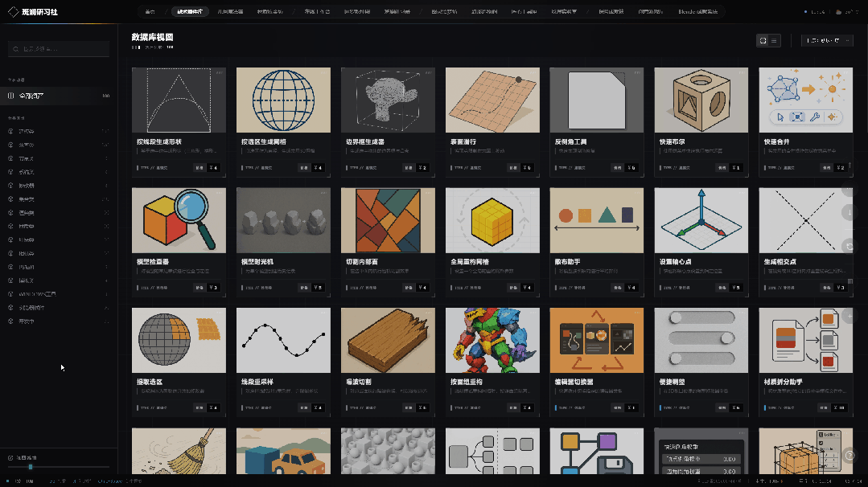
Task: Click the plus floating button at right edge
Action: tap(849, 316)
